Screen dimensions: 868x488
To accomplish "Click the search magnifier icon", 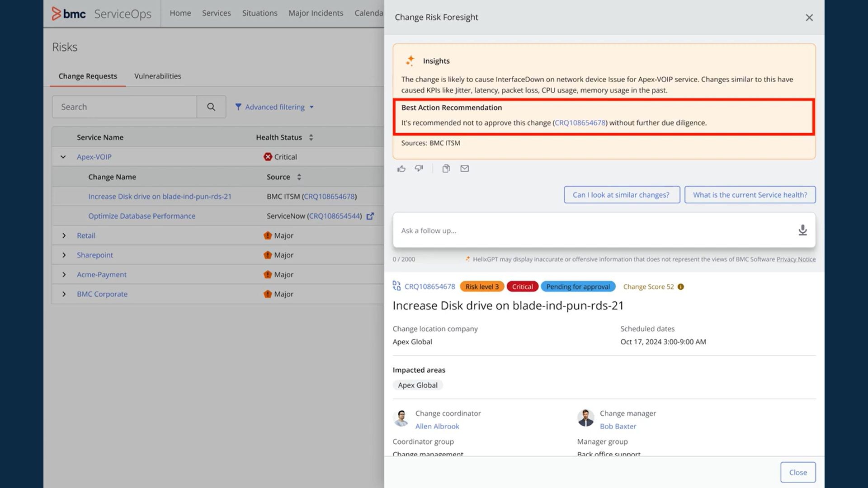I will tap(211, 107).
